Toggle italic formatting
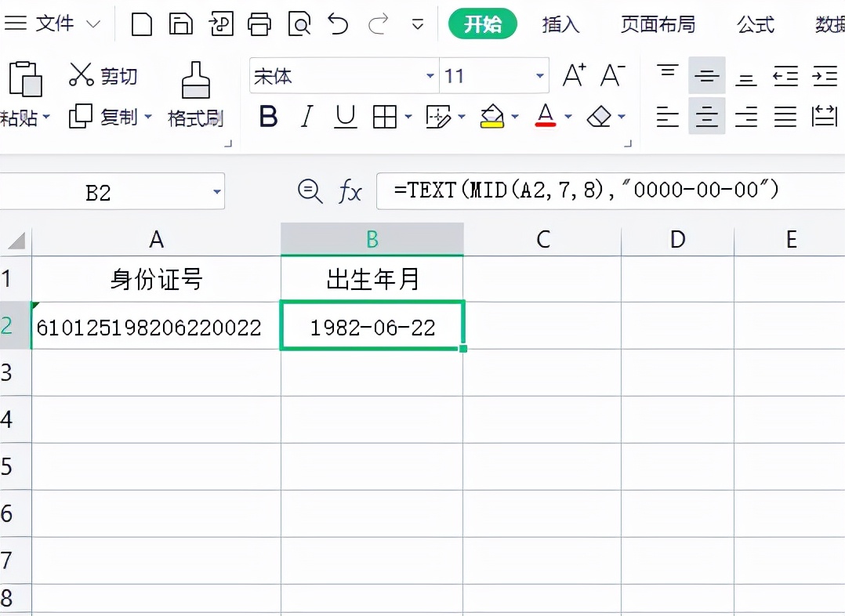This screenshot has width=845, height=616. tap(306, 117)
